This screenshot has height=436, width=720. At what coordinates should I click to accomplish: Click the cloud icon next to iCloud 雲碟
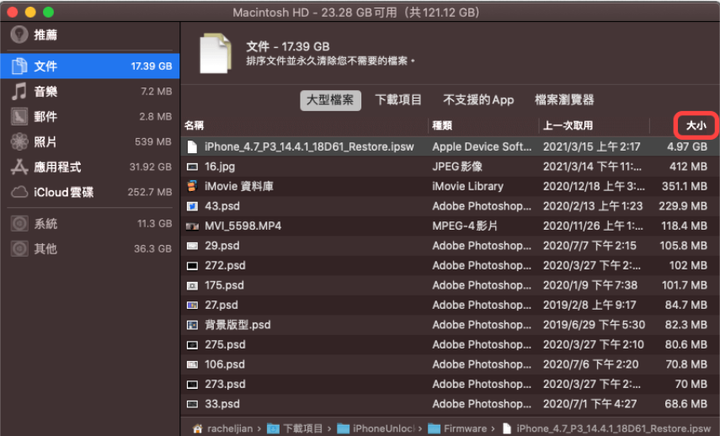click(x=19, y=192)
